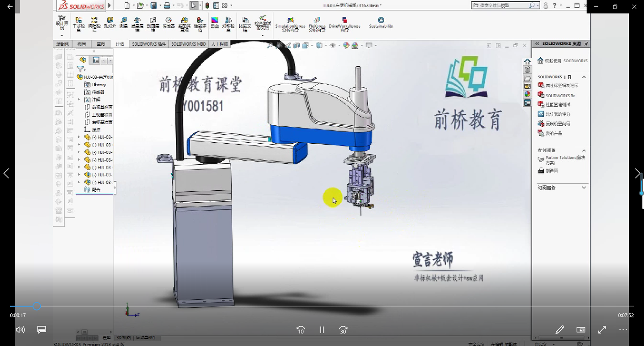
Task: Switch to the 布局 tab
Action: tap(81, 44)
